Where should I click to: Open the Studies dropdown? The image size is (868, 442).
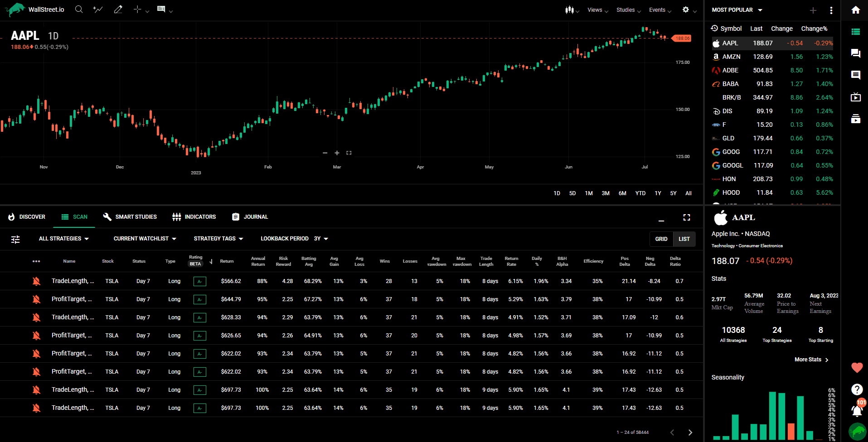click(x=629, y=10)
